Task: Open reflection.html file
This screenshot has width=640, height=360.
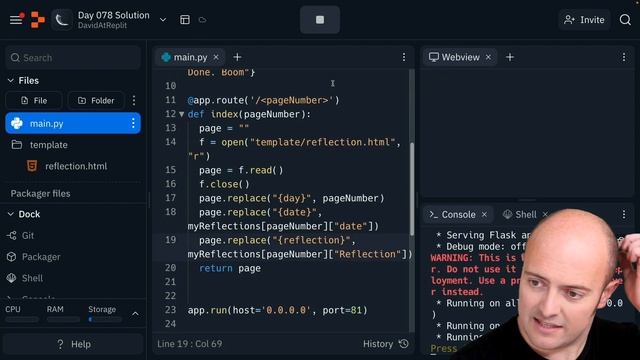Action: tap(76, 166)
